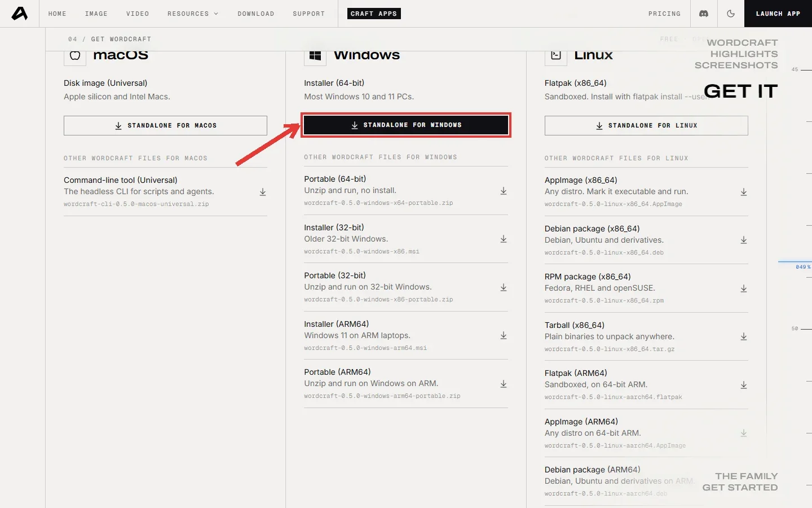
Task: Click Standalone for macOS button
Action: (165, 125)
